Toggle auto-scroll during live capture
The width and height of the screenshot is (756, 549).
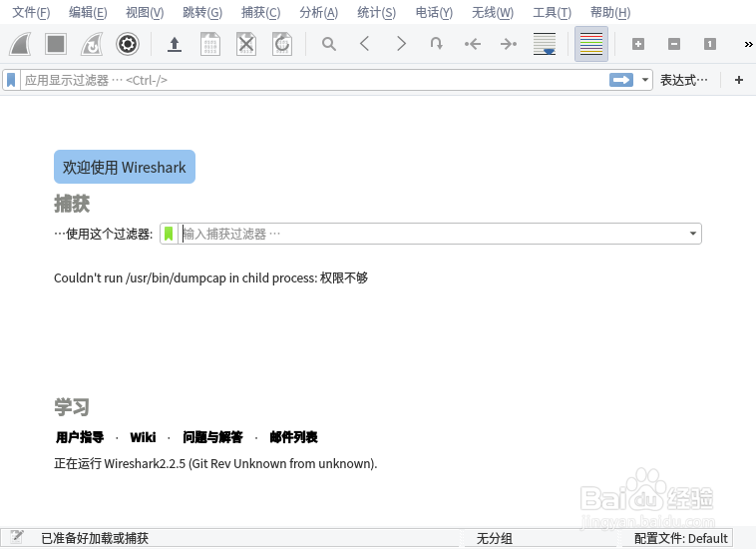545,44
